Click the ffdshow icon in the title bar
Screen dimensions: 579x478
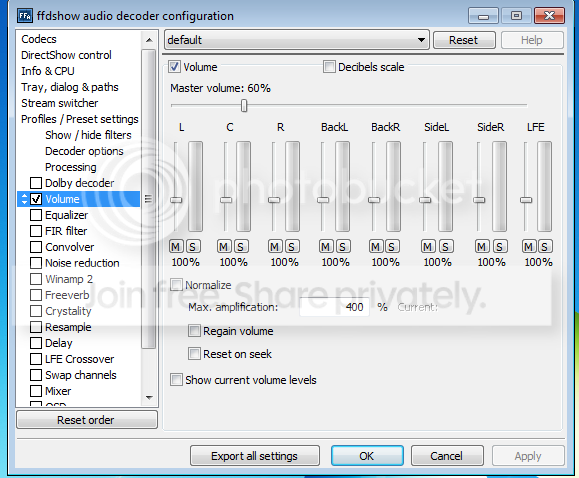pos(25,16)
